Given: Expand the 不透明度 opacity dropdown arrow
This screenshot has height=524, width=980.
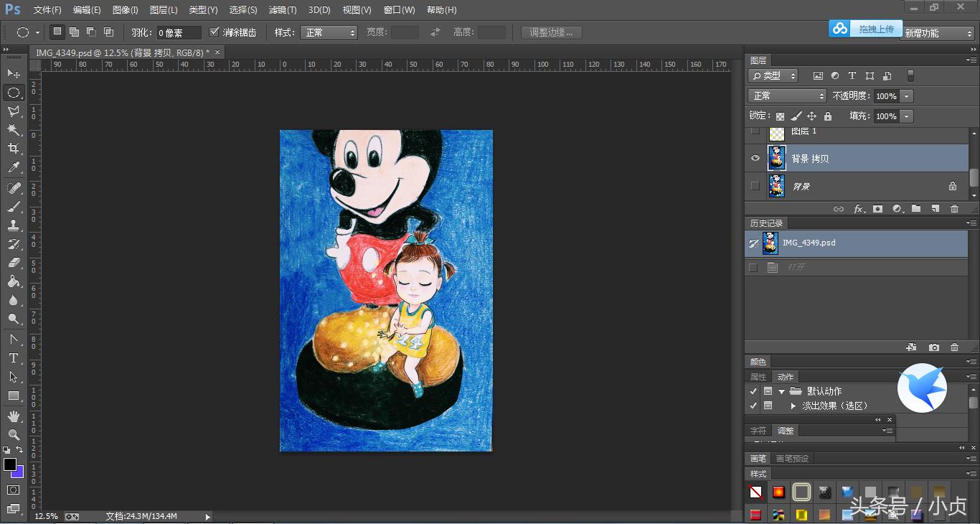Looking at the screenshot, I should pyautogui.click(x=907, y=96).
